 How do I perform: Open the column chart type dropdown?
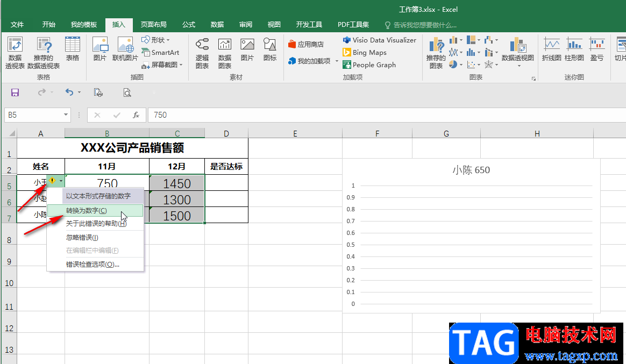pyautogui.click(x=456, y=40)
